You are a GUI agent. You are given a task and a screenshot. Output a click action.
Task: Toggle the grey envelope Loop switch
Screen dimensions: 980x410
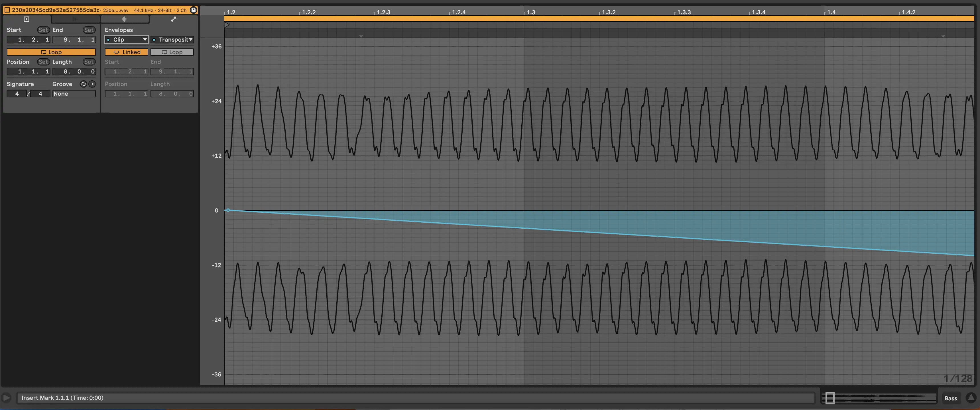(x=172, y=52)
